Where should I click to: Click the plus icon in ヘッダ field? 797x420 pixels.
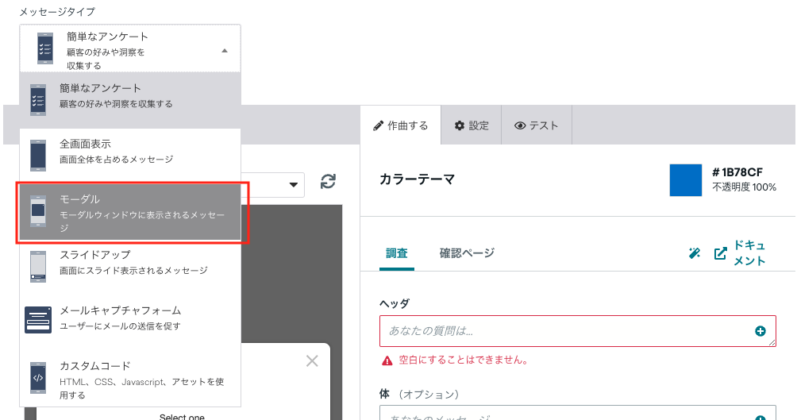760,331
